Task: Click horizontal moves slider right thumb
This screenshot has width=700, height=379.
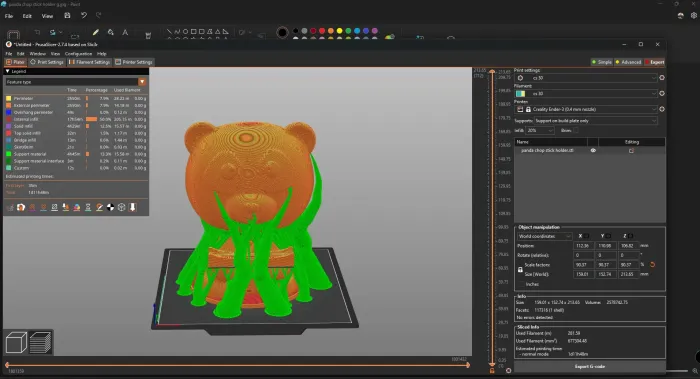Action: (x=468, y=365)
